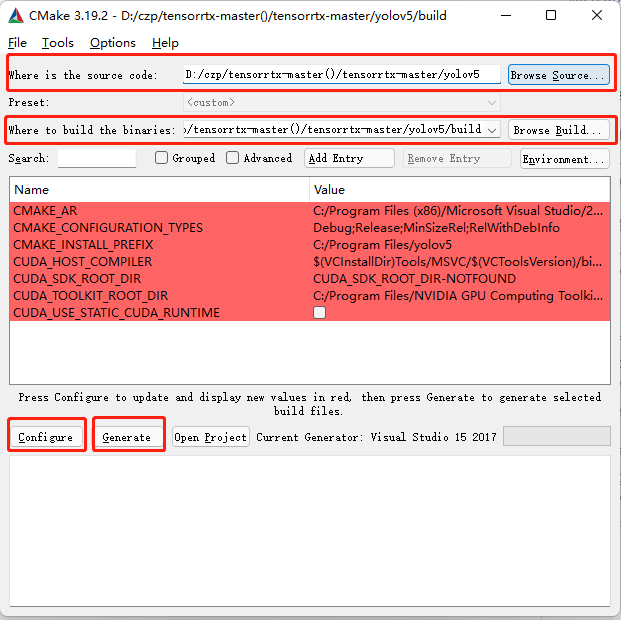
Task: Toggle the CUDA_USE_STATIC_CUDA_RUNTIME checkbox
Action: click(319, 313)
